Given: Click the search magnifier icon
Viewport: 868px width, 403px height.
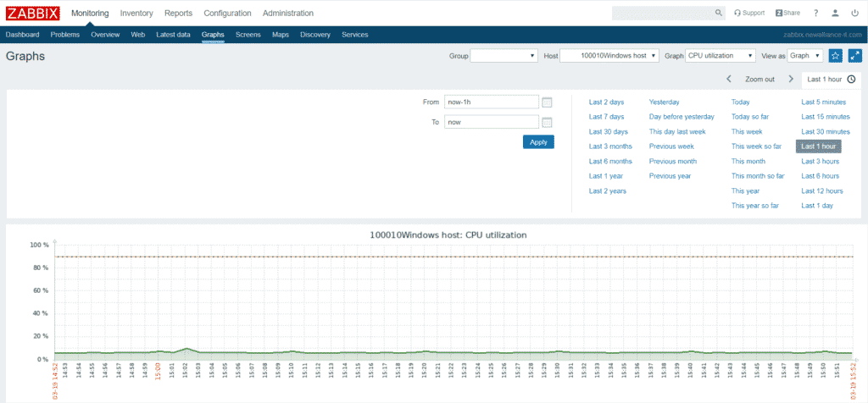Looking at the screenshot, I should point(719,13).
